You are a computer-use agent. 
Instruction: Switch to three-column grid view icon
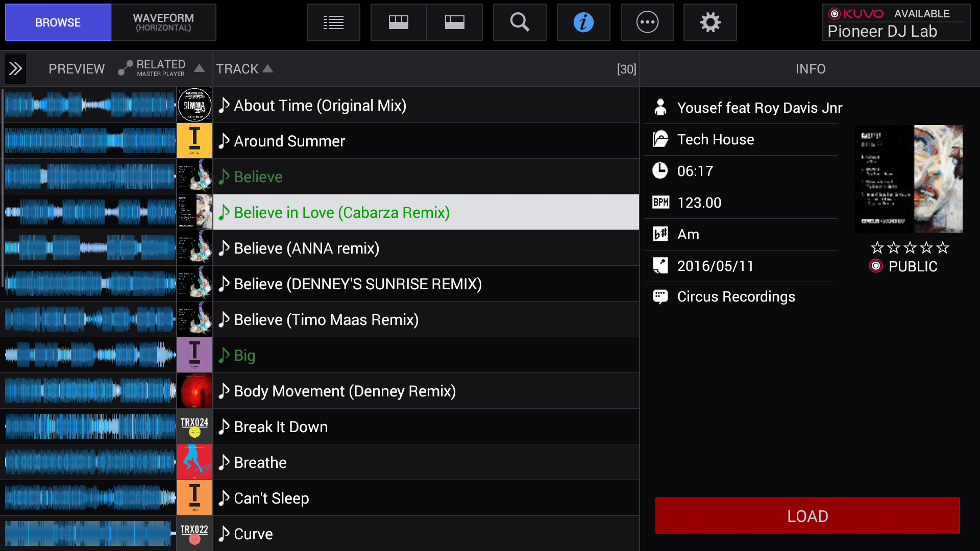click(x=399, y=22)
